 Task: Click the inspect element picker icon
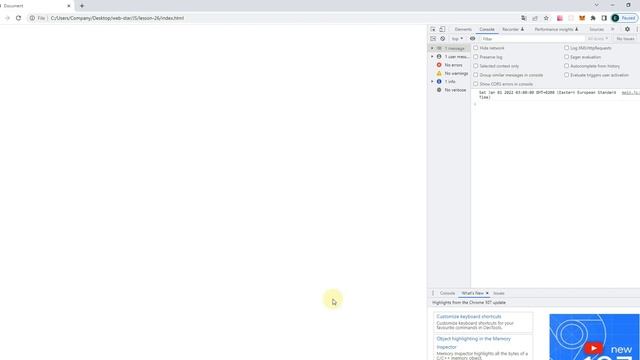coord(433,29)
